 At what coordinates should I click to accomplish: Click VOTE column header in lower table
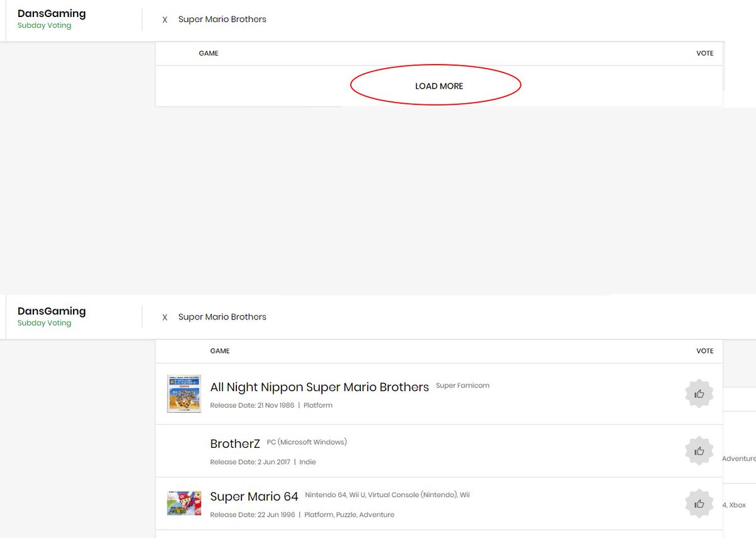[705, 351]
